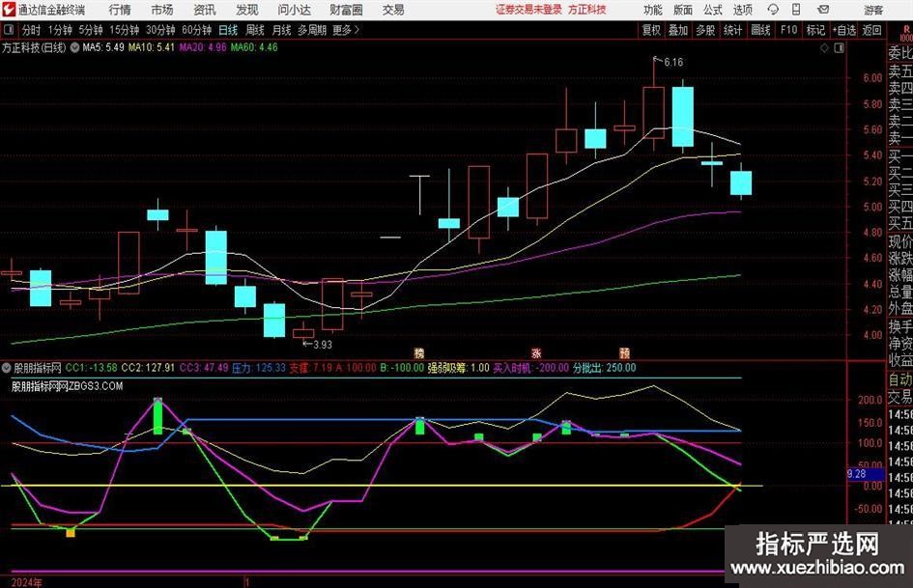Click the 通达信 red app logo icon
The width and height of the screenshot is (913, 588).
tap(9, 10)
